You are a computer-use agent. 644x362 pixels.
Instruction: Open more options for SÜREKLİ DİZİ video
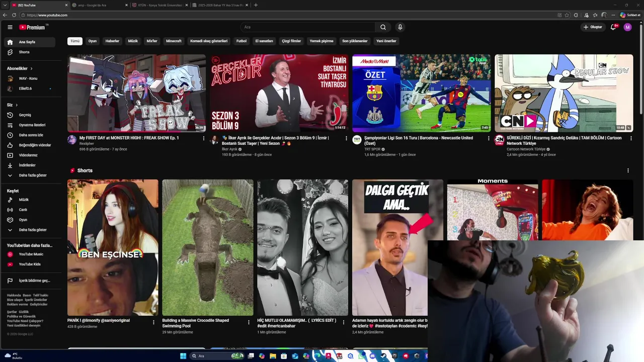(631, 138)
